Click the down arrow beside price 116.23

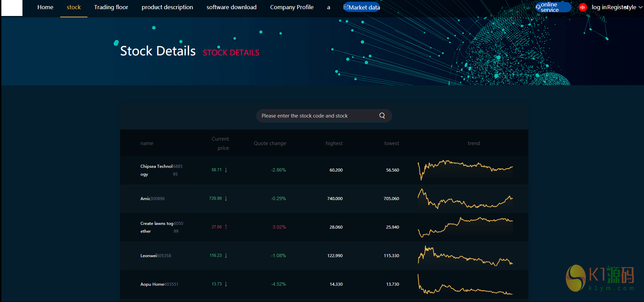pyautogui.click(x=226, y=255)
